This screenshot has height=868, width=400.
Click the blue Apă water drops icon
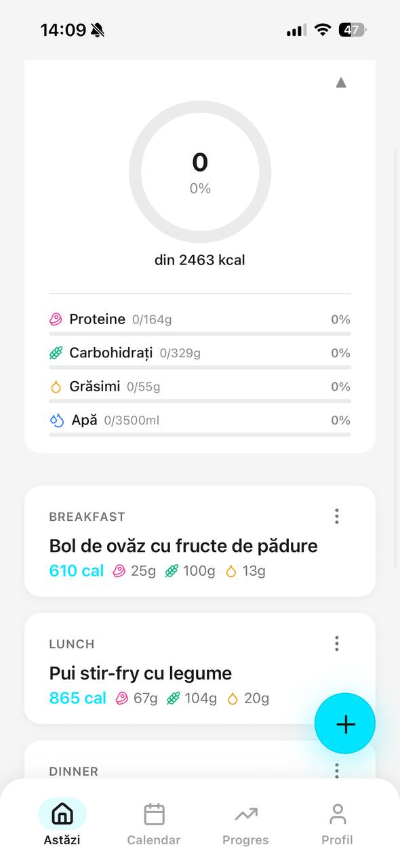pyautogui.click(x=56, y=420)
